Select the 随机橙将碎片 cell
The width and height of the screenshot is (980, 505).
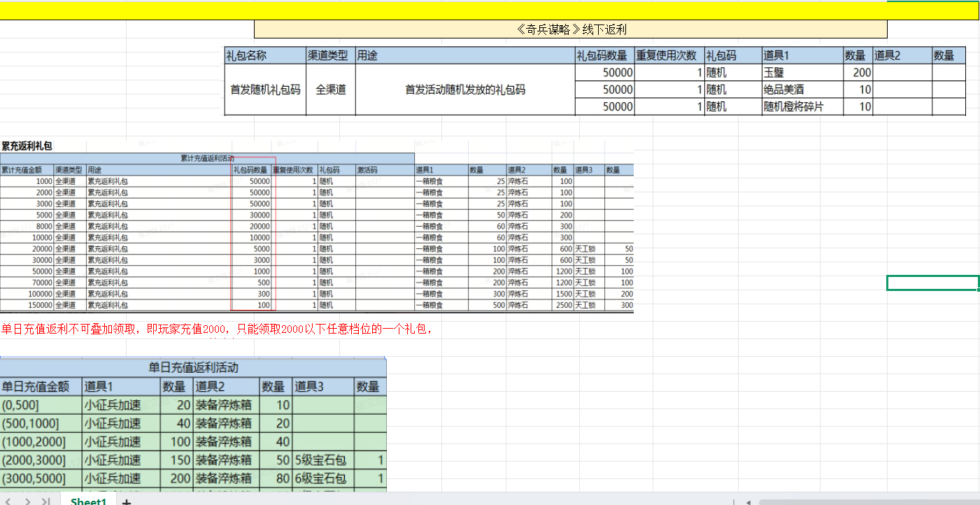[x=802, y=106]
